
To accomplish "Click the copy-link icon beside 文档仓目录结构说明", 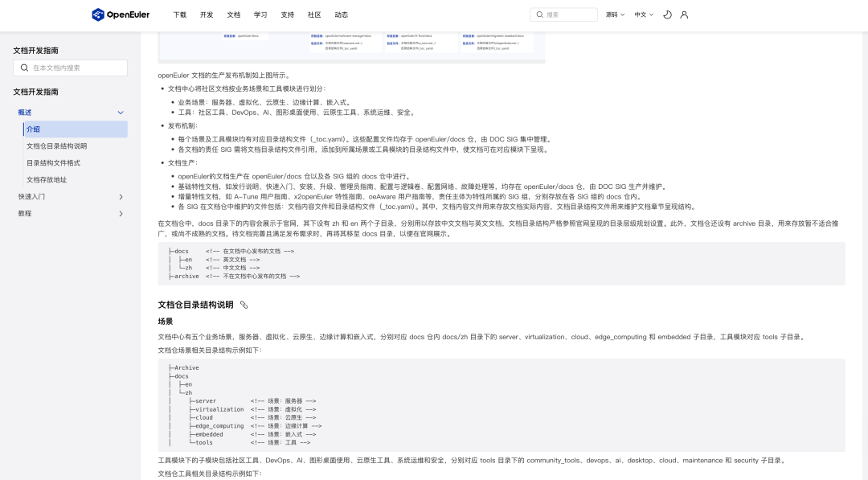I will [244, 305].
